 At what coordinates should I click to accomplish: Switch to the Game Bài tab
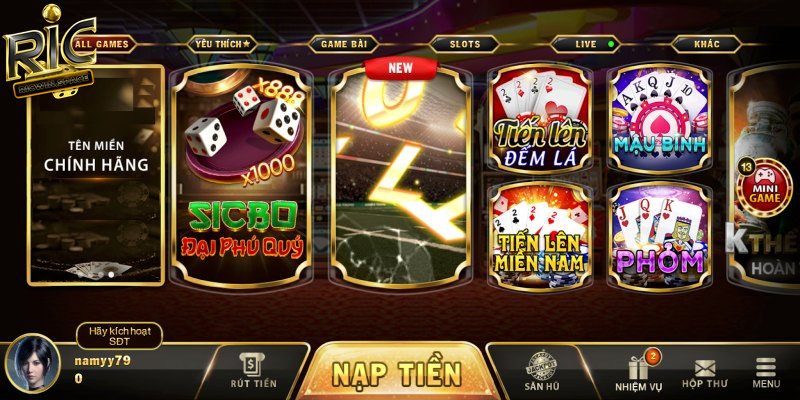coord(344,44)
